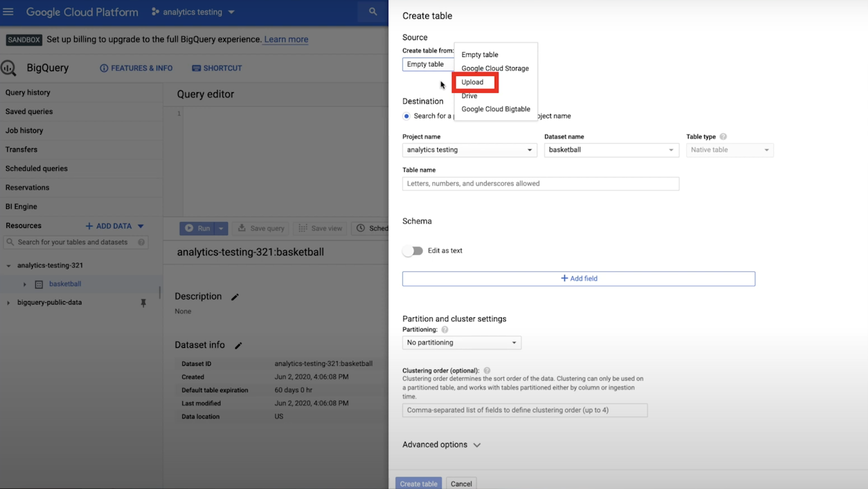The height and width of the screenshot is (489, 868).
Task: Edit dataset description with pencil icon
Action: pyautogui.click(x=235, y=297)
